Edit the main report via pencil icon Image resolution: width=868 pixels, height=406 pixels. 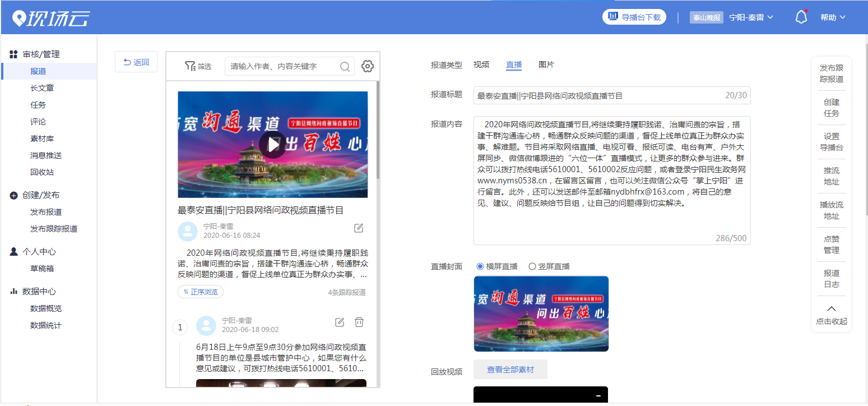[x=359, y=228]
